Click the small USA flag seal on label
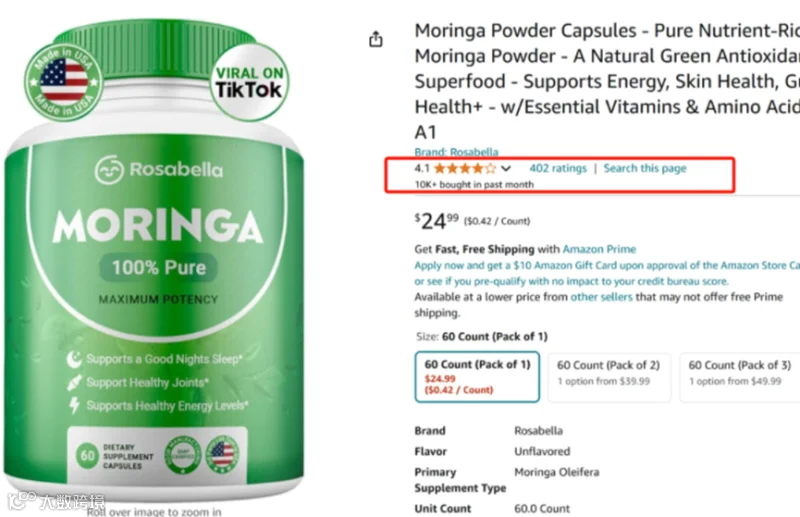Image resolution: width=800 pixels, height=517 pixels. point(222,454)
